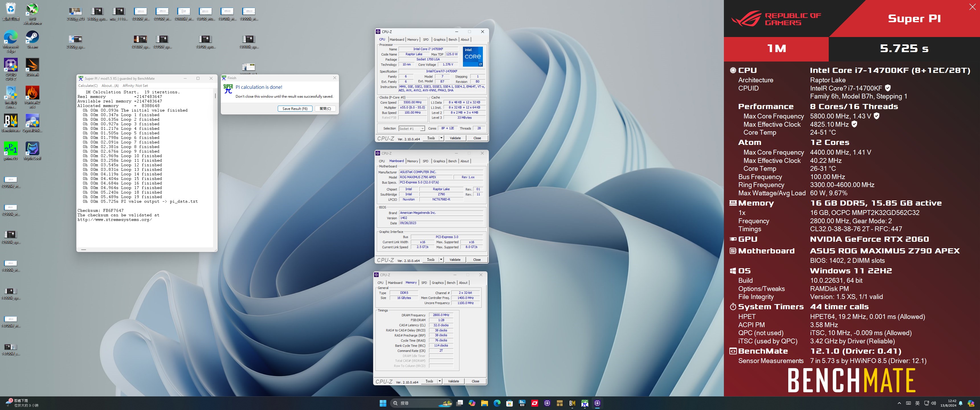Screen dimensions: 980x410
Task: Open File Explorer from the taskbar
Action: click(x=484, y=403)
